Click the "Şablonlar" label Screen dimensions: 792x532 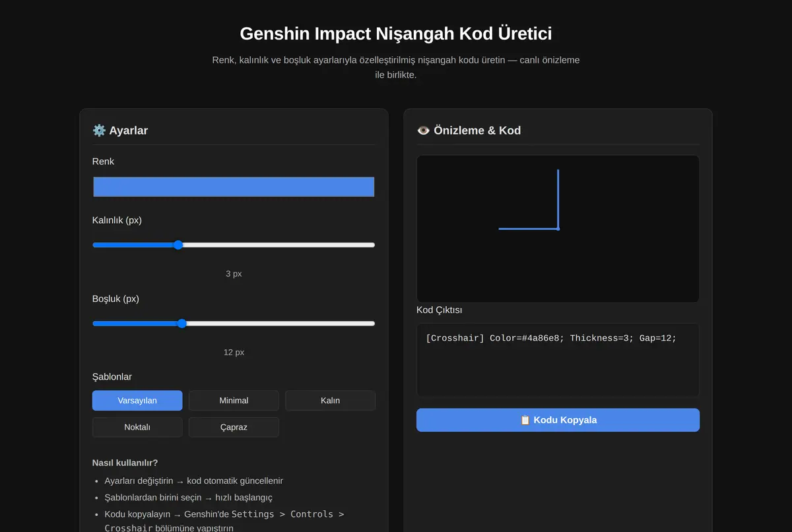coord(112,377)
